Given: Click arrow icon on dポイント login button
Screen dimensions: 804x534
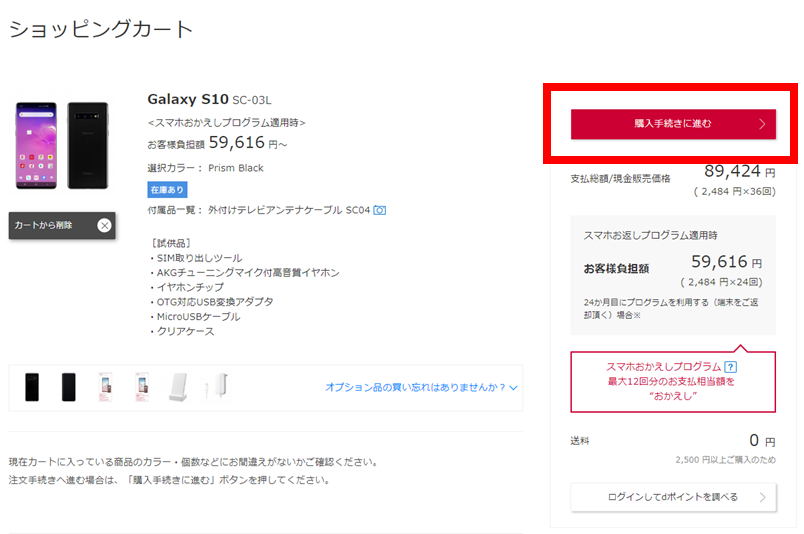Looking at the screenshot, I should point(762,497).
